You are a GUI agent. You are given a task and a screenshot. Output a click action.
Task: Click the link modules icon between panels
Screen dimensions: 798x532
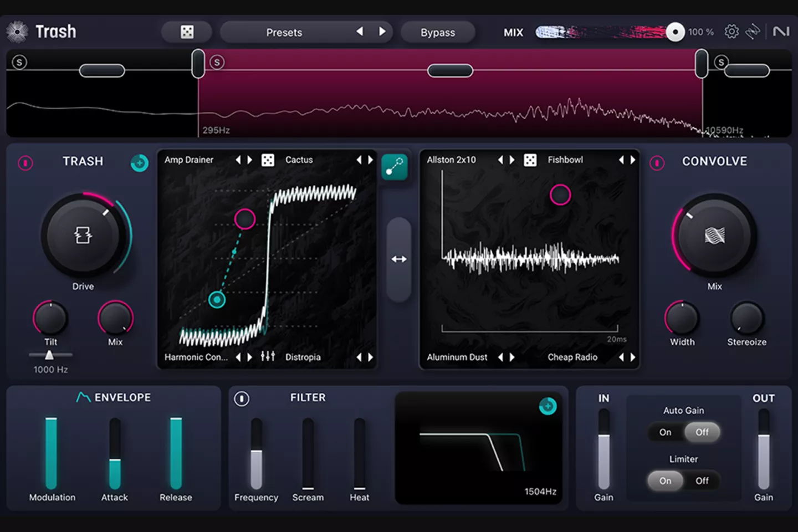click(395, 167)
